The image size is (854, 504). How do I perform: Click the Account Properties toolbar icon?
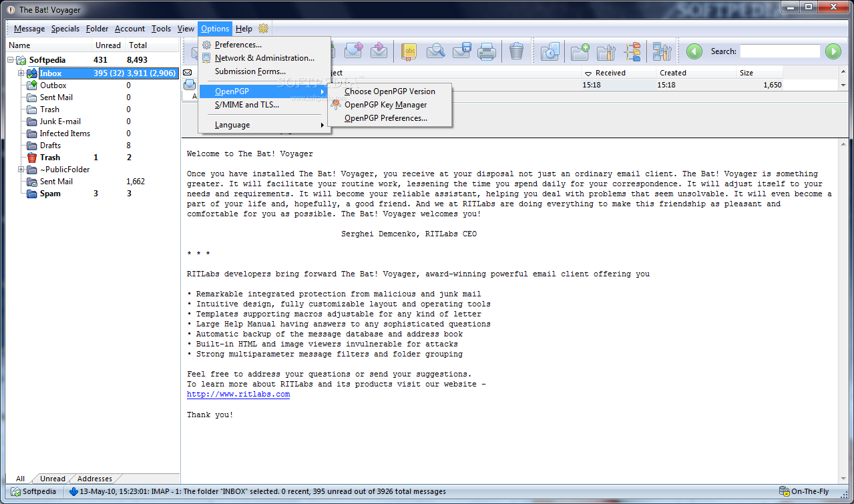click(x=662, y=51)
